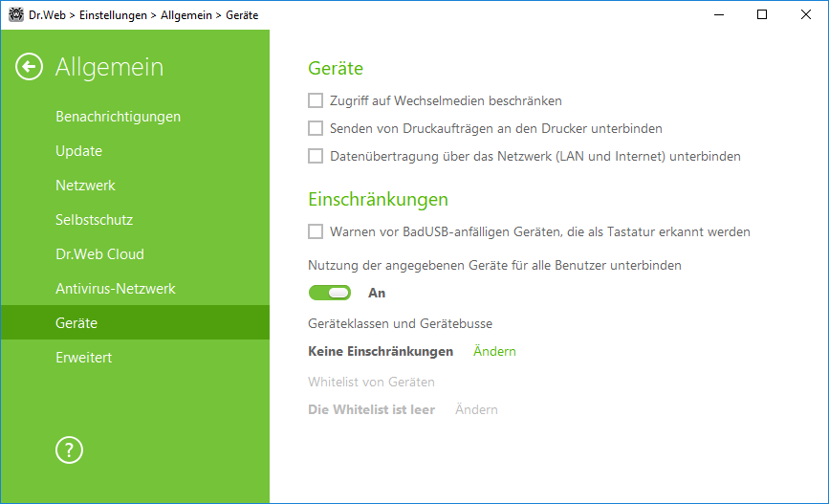The width and height of the screenshot is (829, 504).
Task: Click the Allgemein heading in sidebar
Action: click(x=109, y=67)
